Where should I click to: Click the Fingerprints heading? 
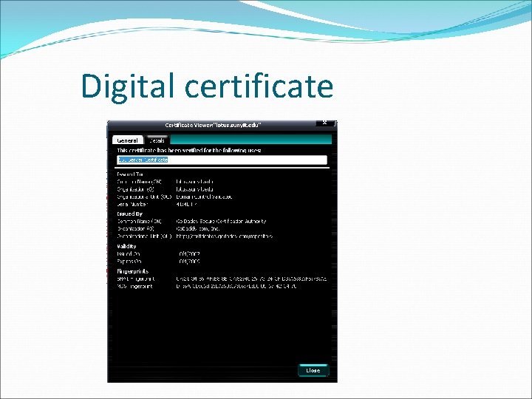(133, 271)
